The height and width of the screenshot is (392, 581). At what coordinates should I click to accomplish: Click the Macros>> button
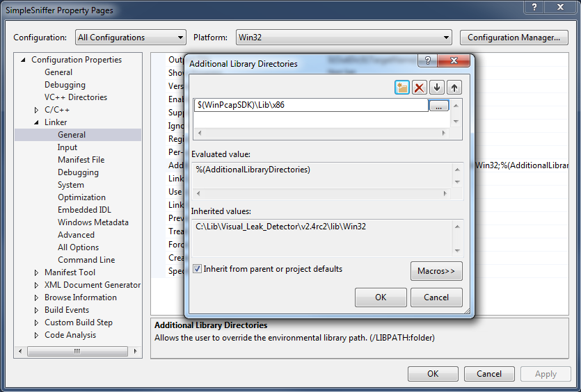pos(436,271)
